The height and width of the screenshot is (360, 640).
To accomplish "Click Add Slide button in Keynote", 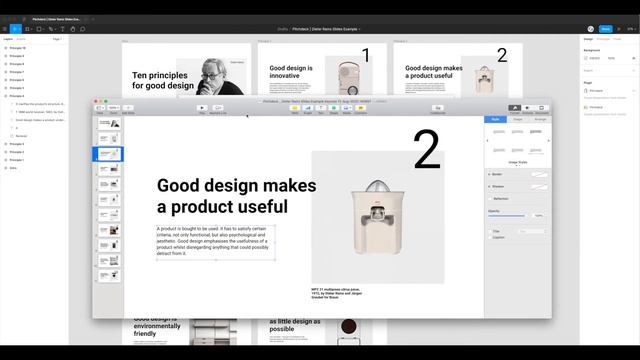I will [x=128, y=108].
